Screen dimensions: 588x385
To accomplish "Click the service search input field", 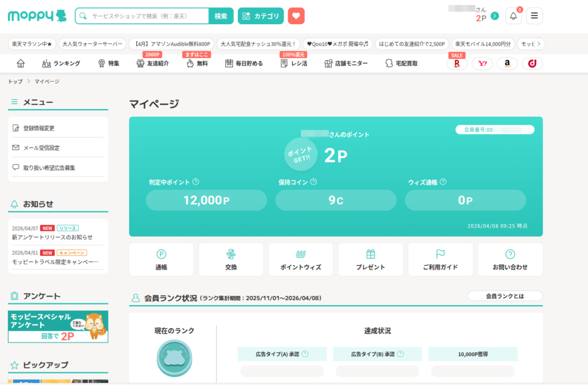I will click(148, 16).
